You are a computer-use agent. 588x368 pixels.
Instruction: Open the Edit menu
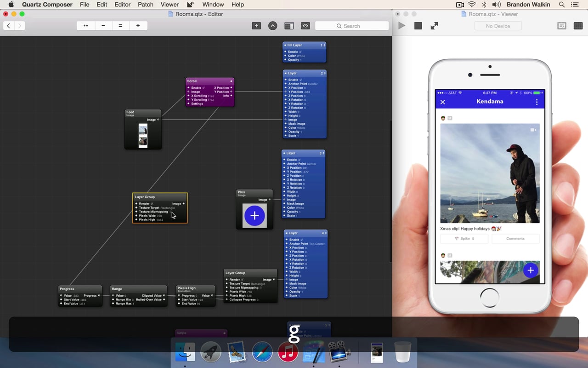coord(102,5)
